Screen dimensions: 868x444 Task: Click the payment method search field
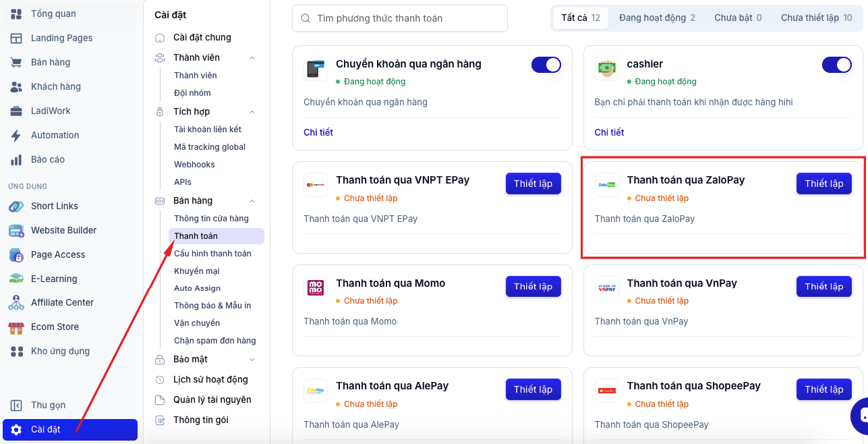tap(400, 18)
